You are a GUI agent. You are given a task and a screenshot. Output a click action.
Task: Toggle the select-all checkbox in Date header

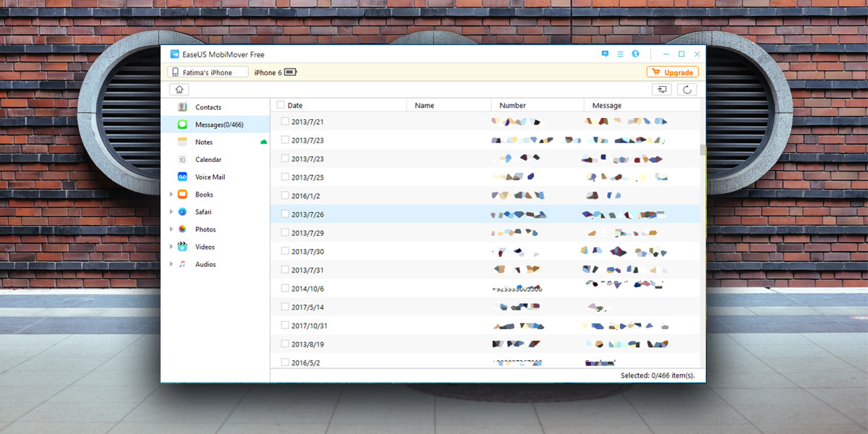281,105
